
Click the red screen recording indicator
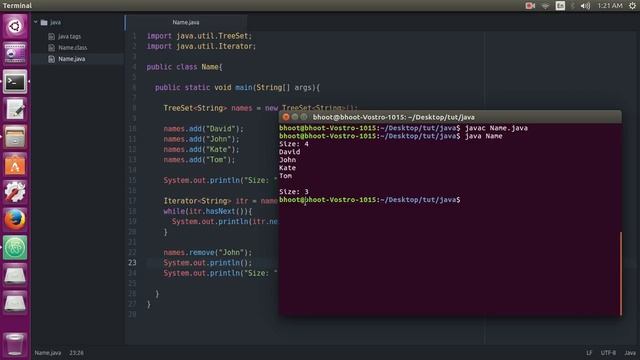[530, 6]
